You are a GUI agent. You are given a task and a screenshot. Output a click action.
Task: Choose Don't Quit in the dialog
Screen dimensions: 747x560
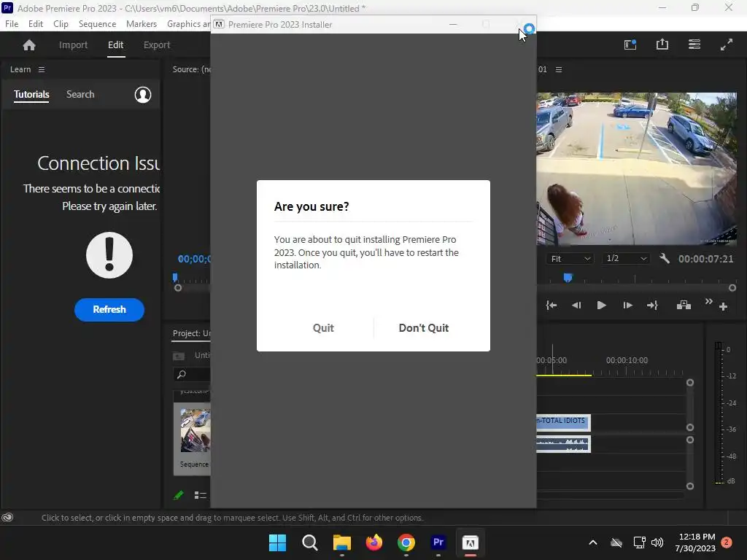click(424, 327)
